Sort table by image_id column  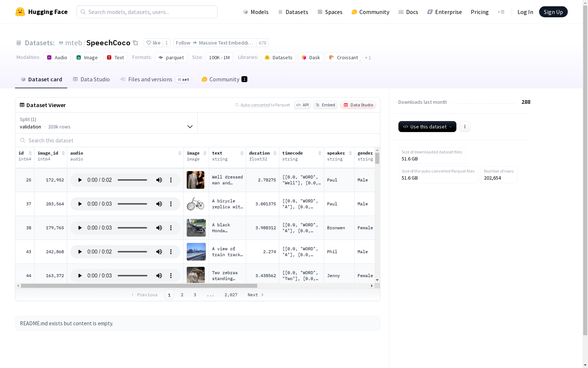point(63,153)
